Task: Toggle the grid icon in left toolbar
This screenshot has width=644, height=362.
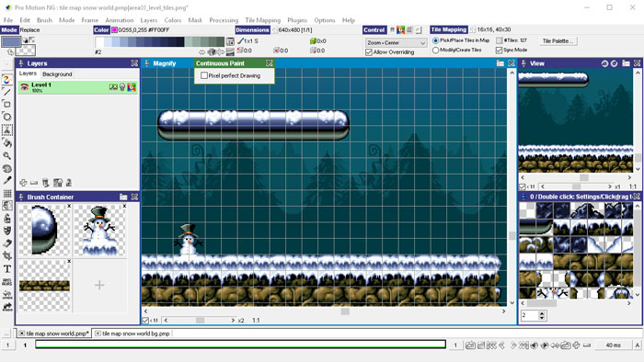Action: point(7,193)
